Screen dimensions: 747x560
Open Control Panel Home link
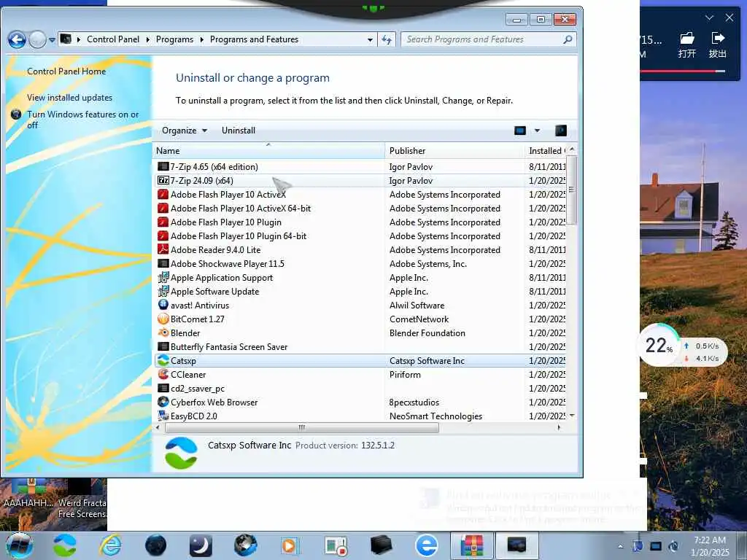coord(66,71)
